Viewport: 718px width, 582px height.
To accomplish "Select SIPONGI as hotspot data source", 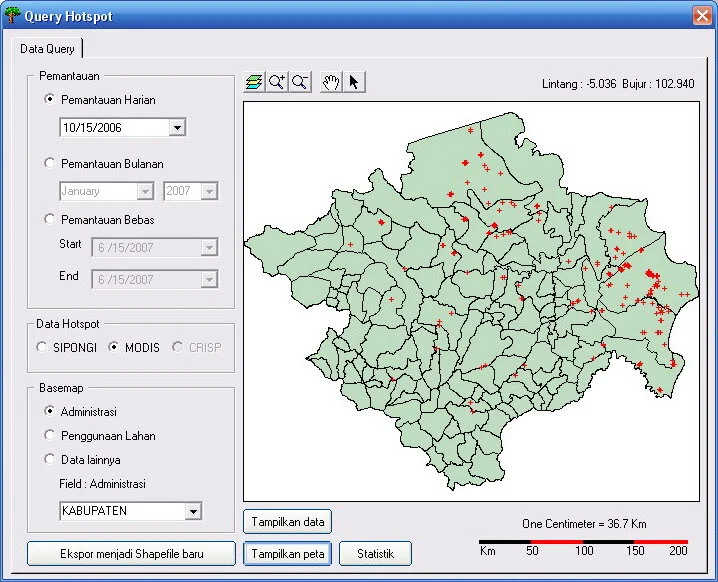I will point(42,347).
